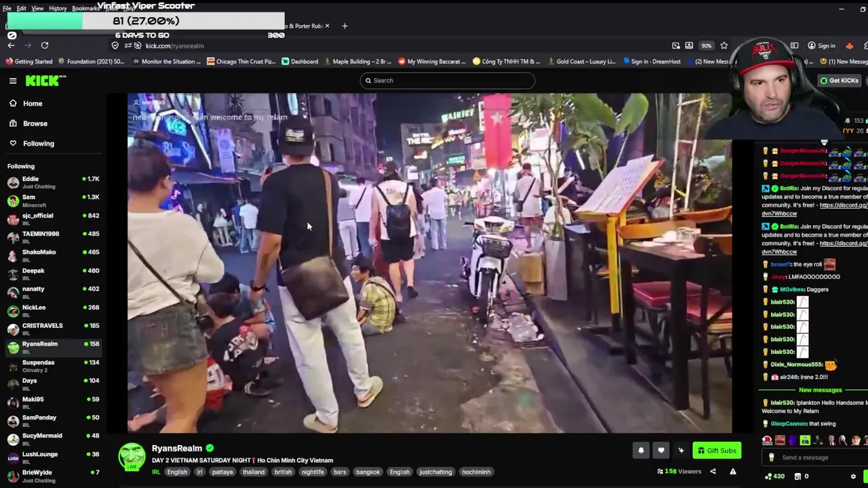Open Suspendas Chivalry 2 channel

pos(53,366)
